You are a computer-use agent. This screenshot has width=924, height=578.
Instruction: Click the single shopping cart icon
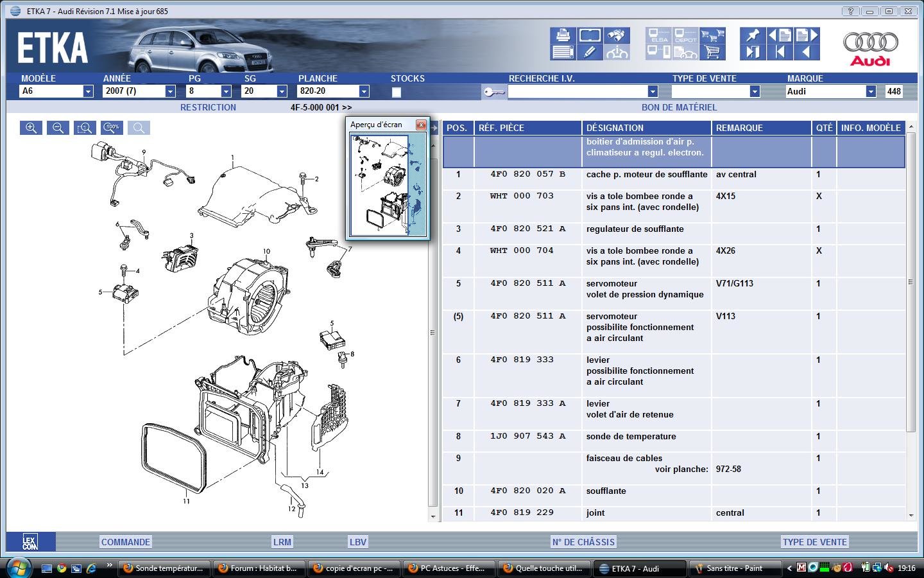point(712,52)
